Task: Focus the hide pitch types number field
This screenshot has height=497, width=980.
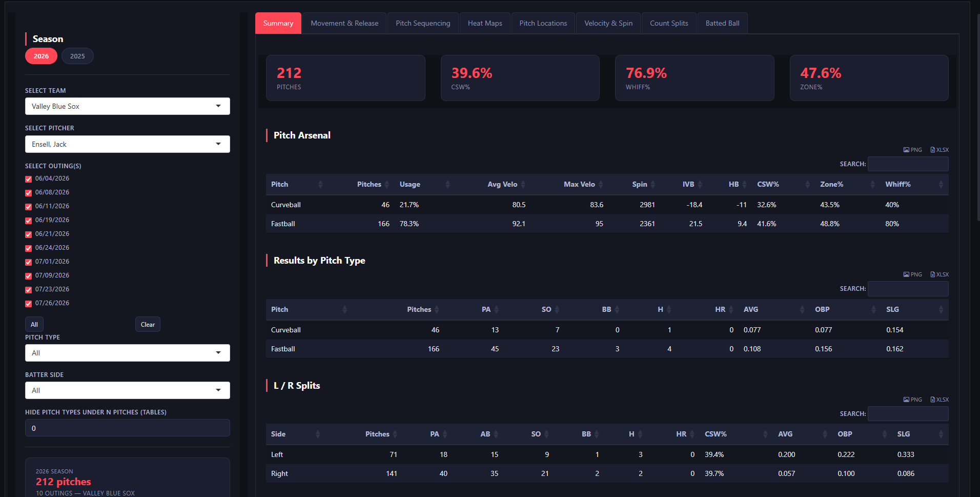Action: pos(128,428)
